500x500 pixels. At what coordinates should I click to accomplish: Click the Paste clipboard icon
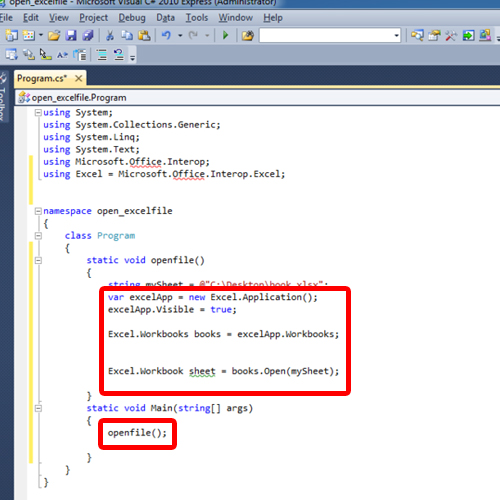coord(144,35)
